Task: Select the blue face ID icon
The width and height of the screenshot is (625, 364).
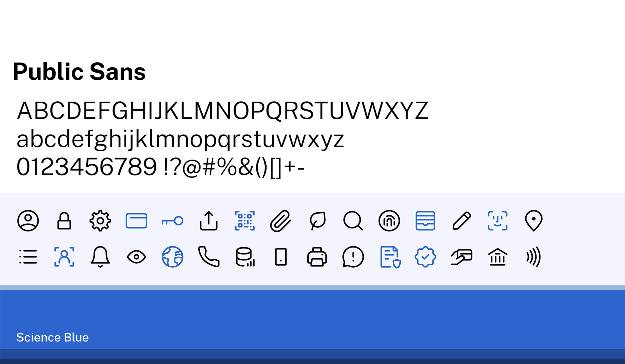Action: click(x=497, y=221)
